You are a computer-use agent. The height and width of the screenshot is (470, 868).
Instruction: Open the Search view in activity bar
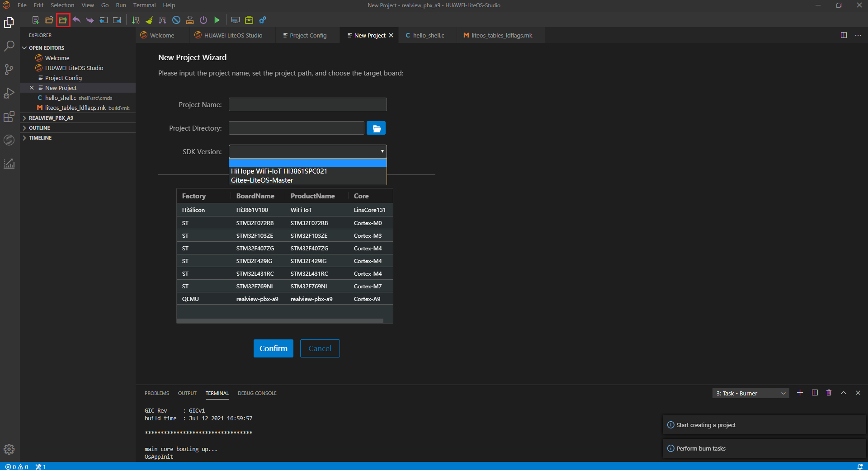pyautogui.click(x=9, y=46)
